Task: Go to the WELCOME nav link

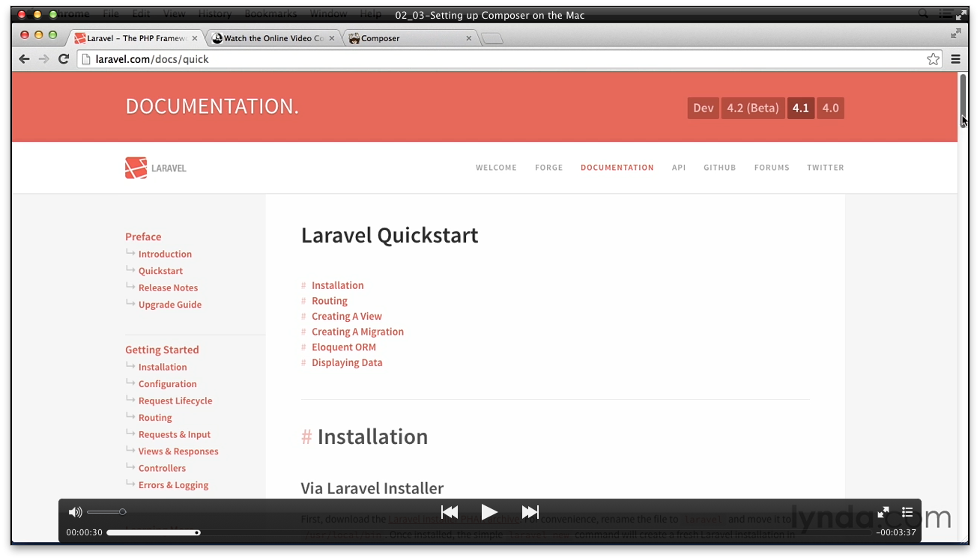Action: (496, 168)
